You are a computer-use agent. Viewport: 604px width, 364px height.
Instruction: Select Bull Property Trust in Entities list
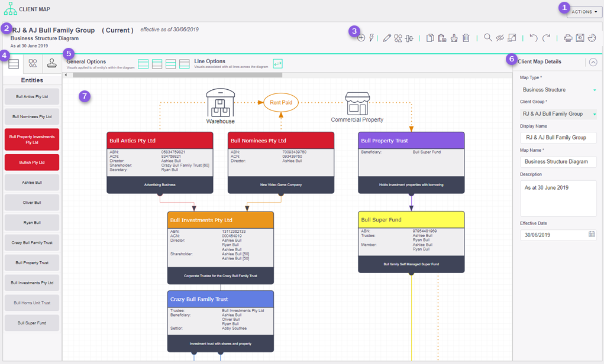tap(32, 263)
